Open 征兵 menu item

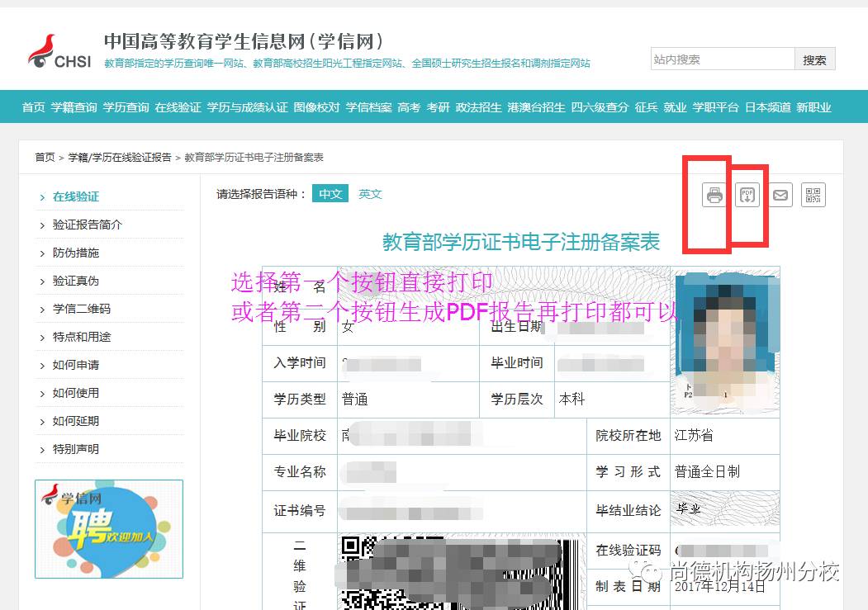tap(646, 107)
